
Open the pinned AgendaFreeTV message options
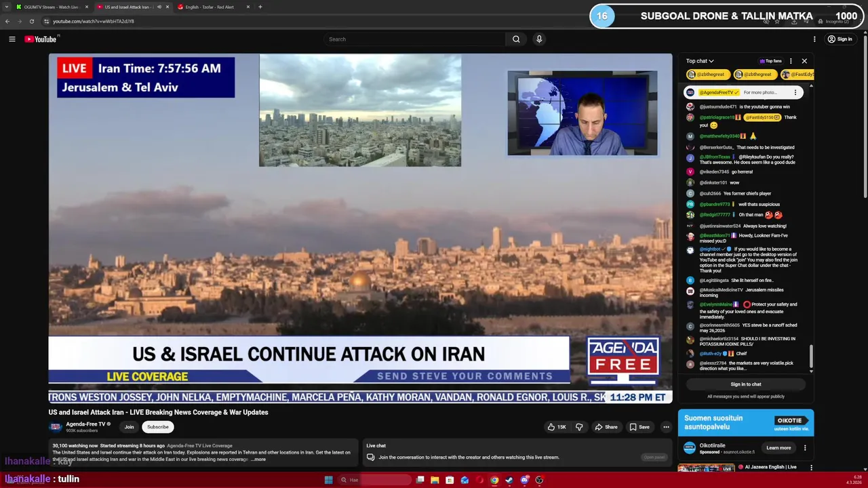[795, 92]
